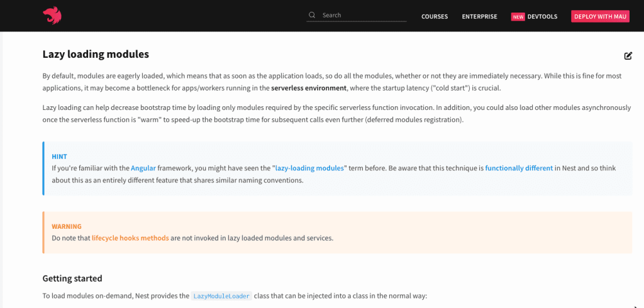Image resolution: width=644 pixels, height=308 pixels.
Task: Click the Deploy with Mau button
Action: pos(600,16)
